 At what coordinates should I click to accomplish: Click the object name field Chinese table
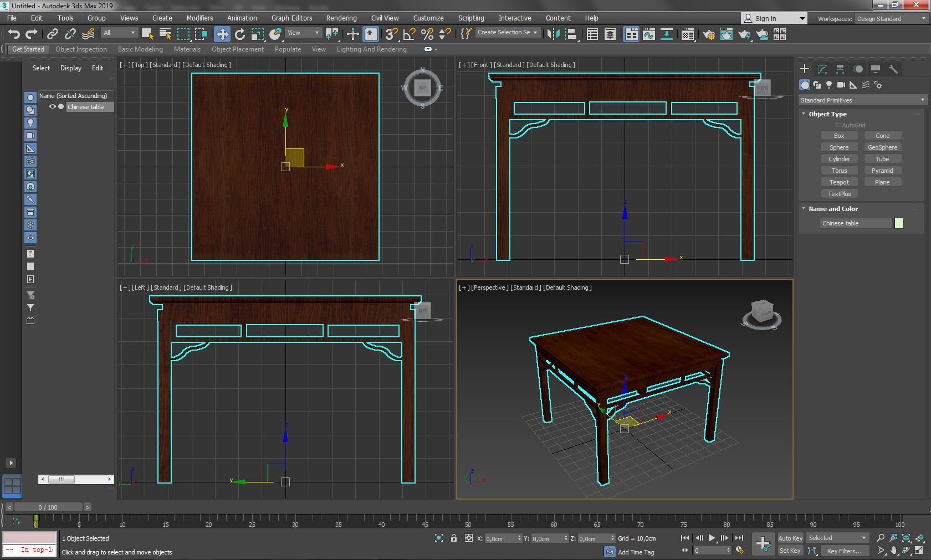tap(856, 223)
